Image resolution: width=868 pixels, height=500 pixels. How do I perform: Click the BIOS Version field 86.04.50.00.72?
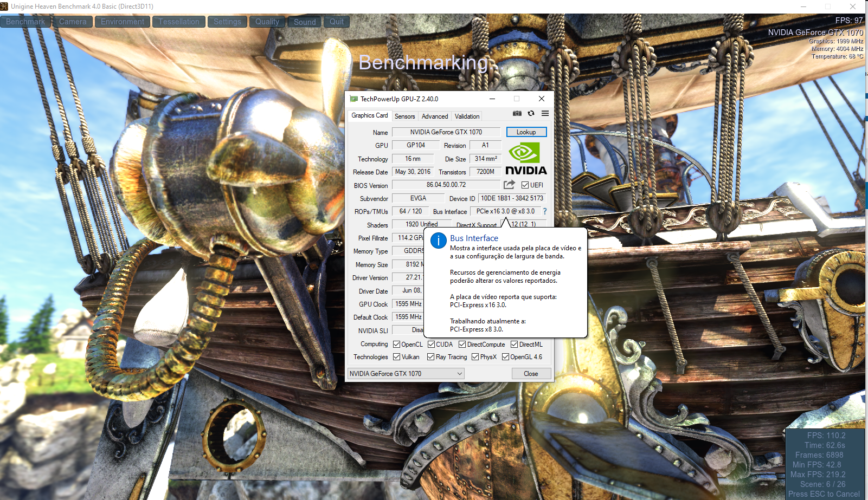(446, 185)
